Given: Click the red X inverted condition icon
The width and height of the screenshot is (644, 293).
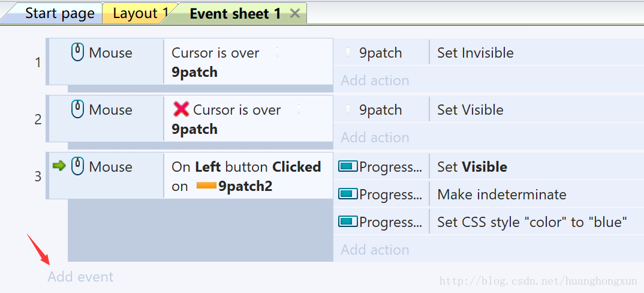Looking at the screenshot, I should click(x=181, y=109).
